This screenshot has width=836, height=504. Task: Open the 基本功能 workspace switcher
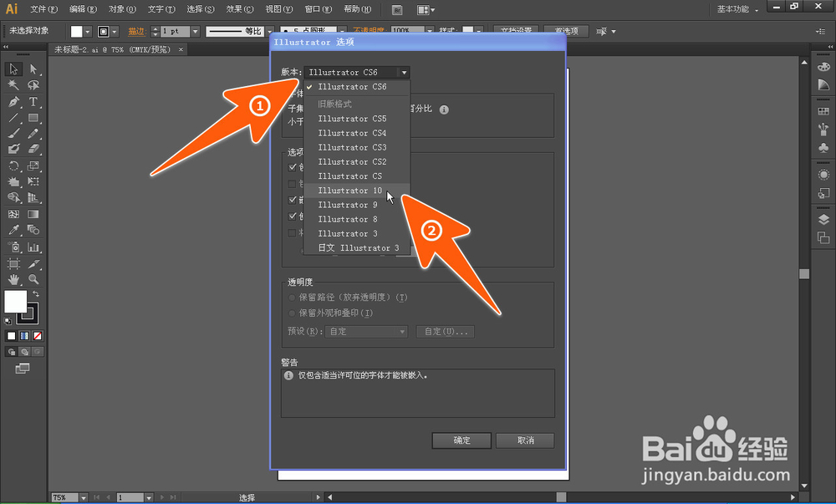tap(737, 9)
